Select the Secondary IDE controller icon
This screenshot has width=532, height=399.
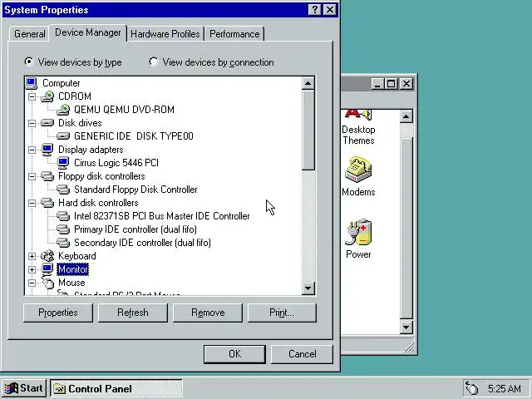click(x=63, y=243)
